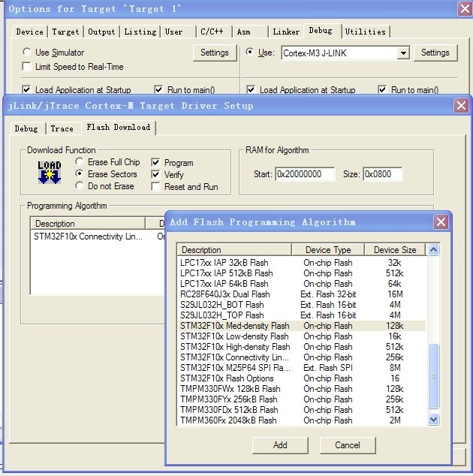Sort by Device Type column header
This screenshot has height=476, width=473.
pos(328,250)
